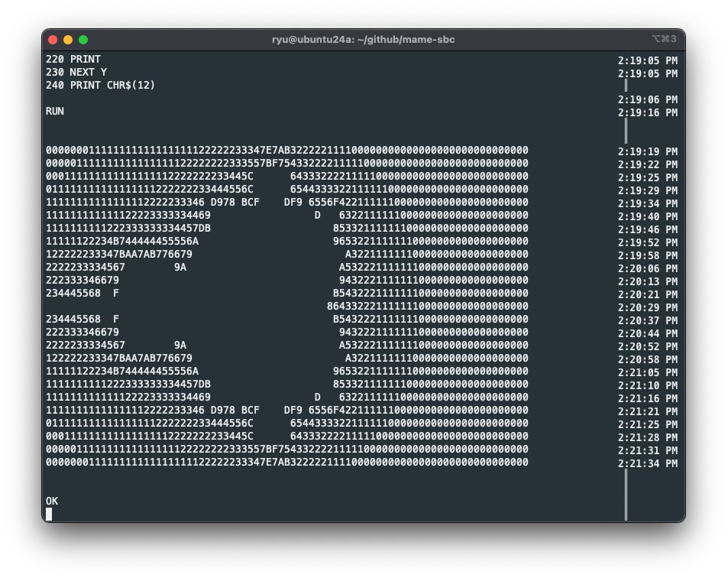Image resolution: width=728 pixels, height=578 pixels.
Task: Click the middle output row starting '8643322'
Action: (428, 306)
